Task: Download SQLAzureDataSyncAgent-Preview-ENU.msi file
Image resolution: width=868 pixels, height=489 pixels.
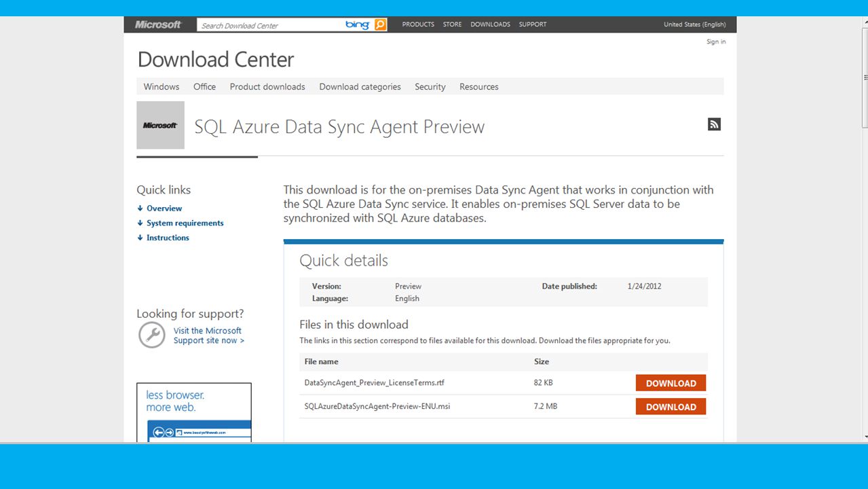Action: coord(671,407)
